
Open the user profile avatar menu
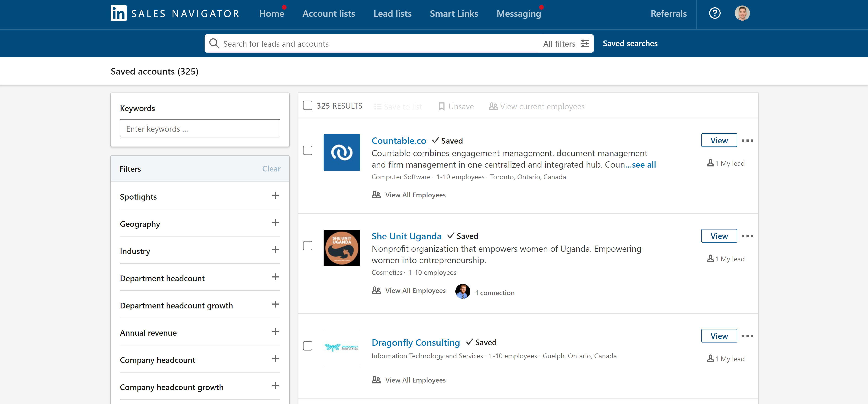742,13
